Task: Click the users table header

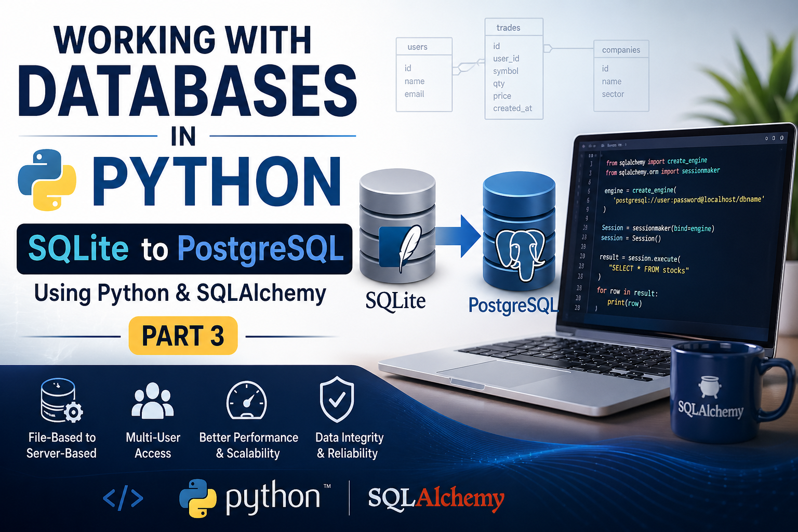Action: coord(424,47)
